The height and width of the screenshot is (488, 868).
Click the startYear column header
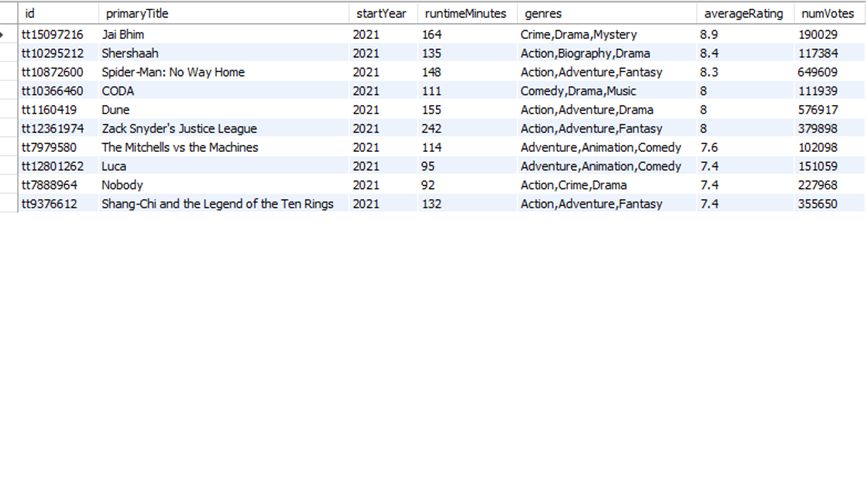coord(381,14)
